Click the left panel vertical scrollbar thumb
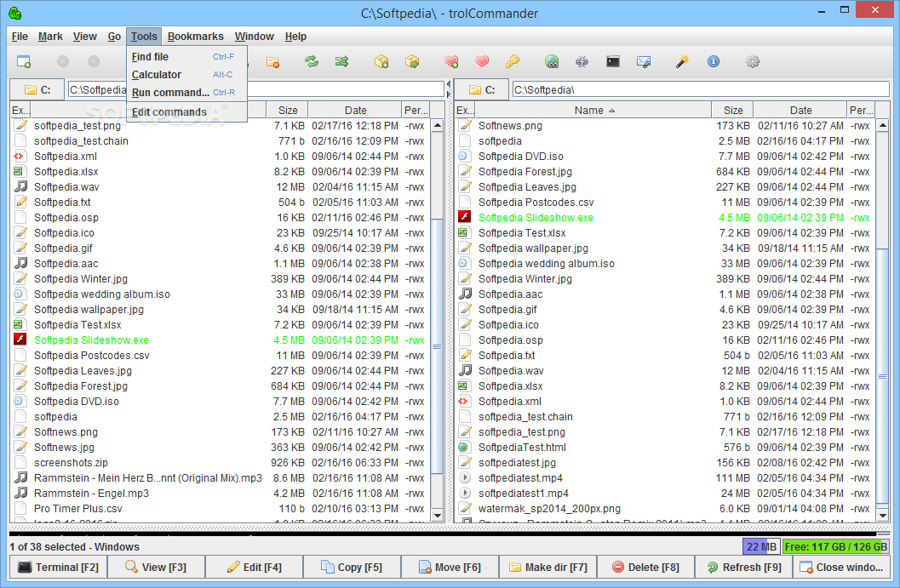Image resolution: width=900 pixels, height=588 pixels. click(438, 346)
